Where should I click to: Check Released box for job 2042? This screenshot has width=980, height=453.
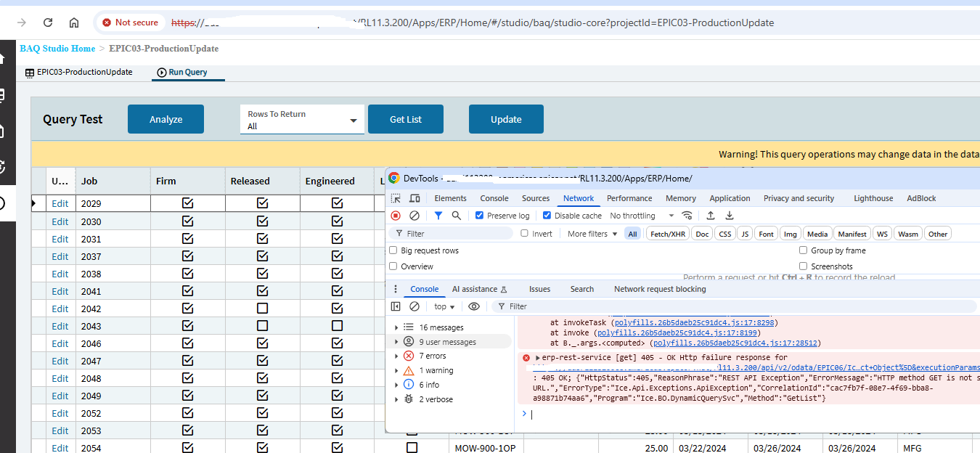click(263, 309)
